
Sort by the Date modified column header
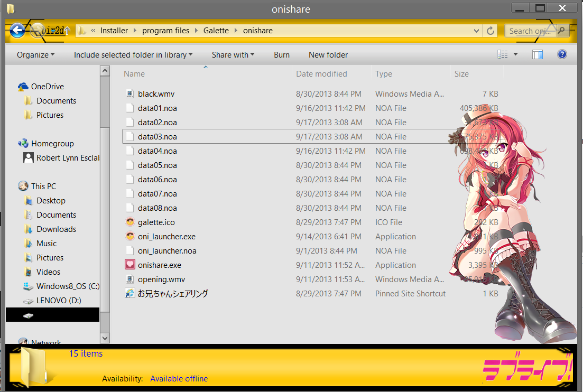click(321, 74)
